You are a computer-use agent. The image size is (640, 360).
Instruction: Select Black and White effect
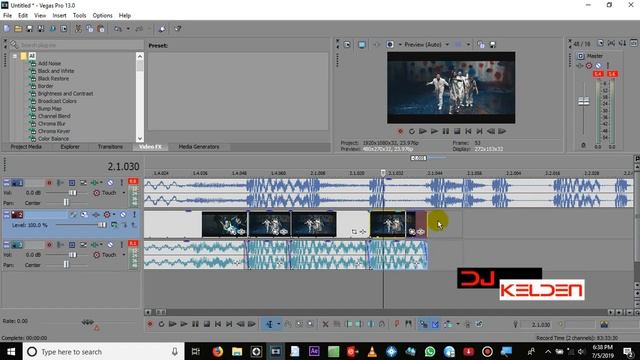pyautogui.click(x=56, y=71)
